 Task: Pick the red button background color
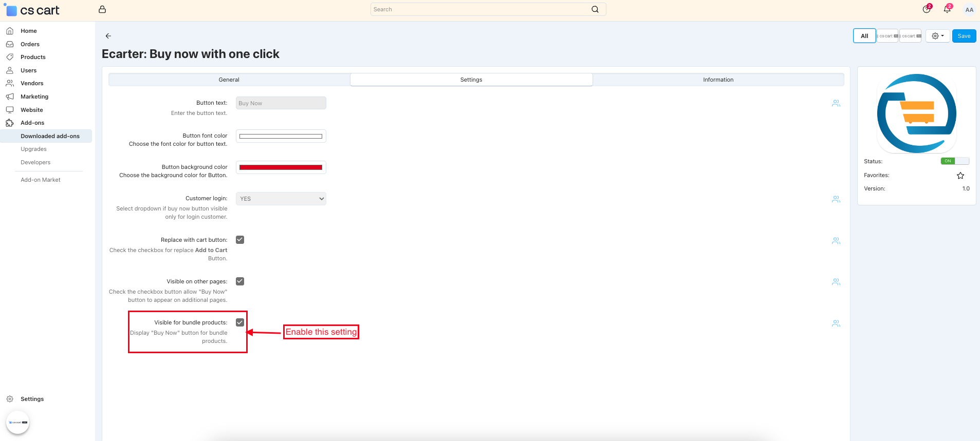point(281,167)
